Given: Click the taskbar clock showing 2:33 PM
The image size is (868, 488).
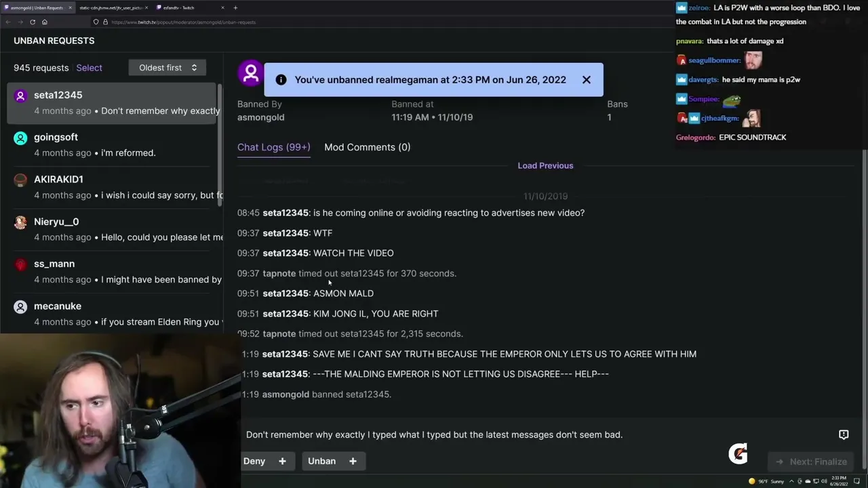Looking at the screenshot, I should 840,481.
